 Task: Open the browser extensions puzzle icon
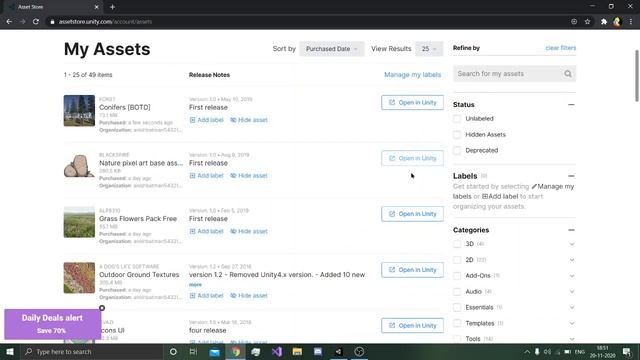click(x=603, y=22)
